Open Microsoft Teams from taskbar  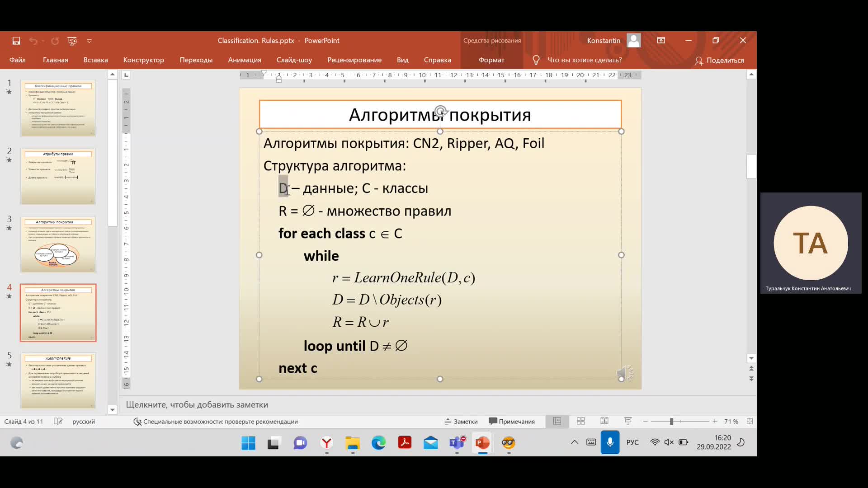[x=457, y=443]
